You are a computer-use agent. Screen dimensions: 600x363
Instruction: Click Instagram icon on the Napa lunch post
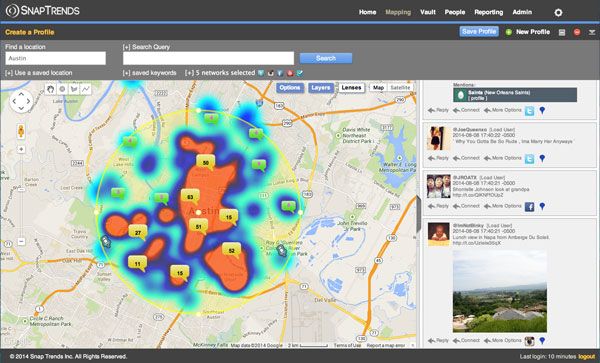(x=530, y=341)
